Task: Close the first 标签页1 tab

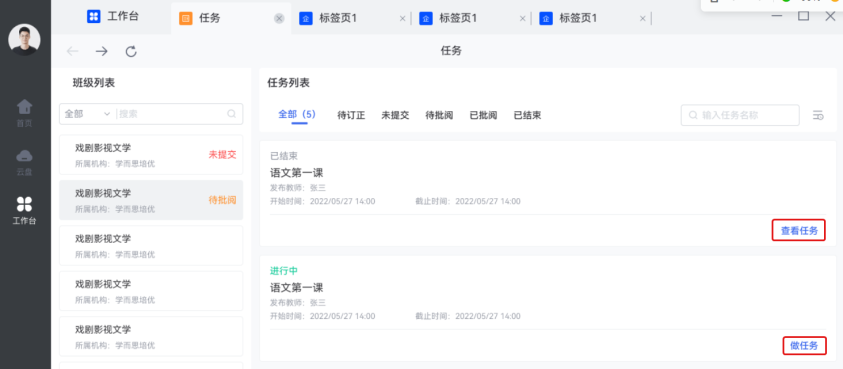Action: 403,19
